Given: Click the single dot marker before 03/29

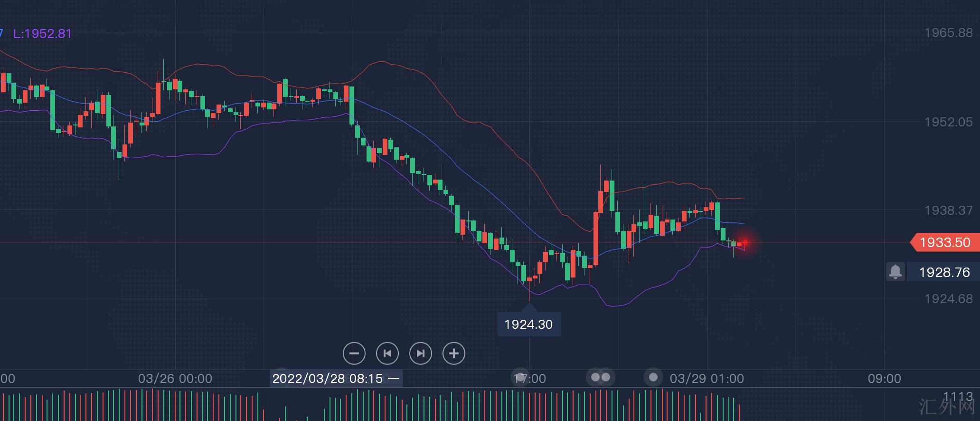Looking at the screenshot, I should [653, 377].
